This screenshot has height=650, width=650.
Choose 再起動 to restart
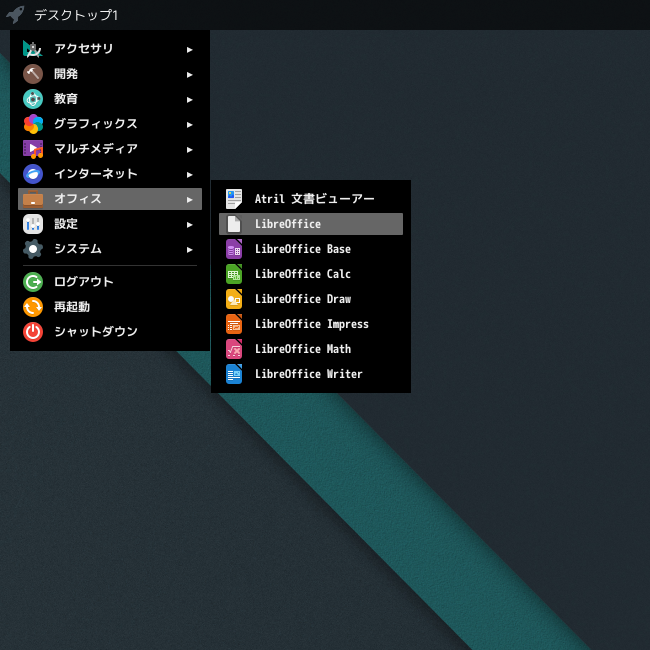click(x=110, y=307)
